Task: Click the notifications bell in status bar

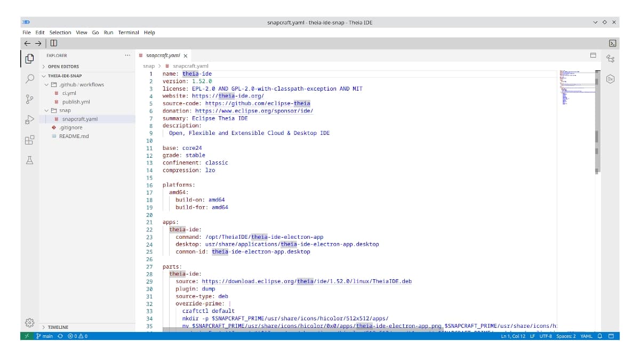Action: 600,336
